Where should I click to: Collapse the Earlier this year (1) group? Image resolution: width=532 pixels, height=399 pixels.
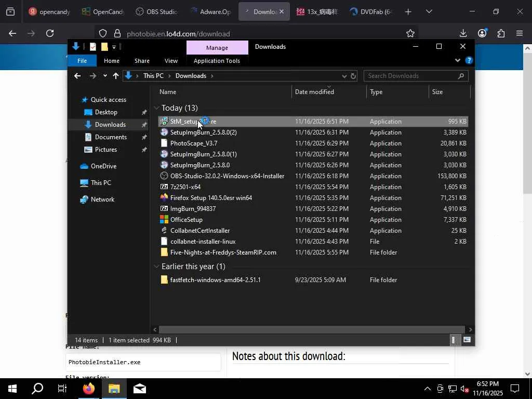pyautogui.click(x=156, y=267)
